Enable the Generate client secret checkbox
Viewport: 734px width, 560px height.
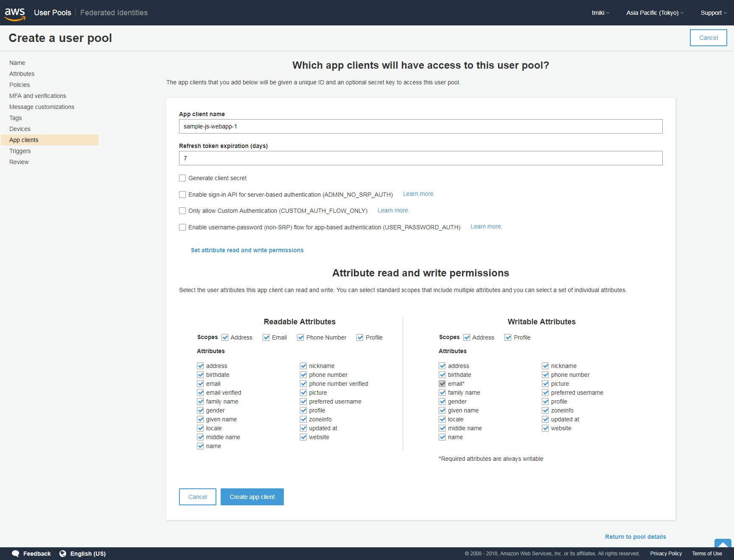click(x=182, y=178)
